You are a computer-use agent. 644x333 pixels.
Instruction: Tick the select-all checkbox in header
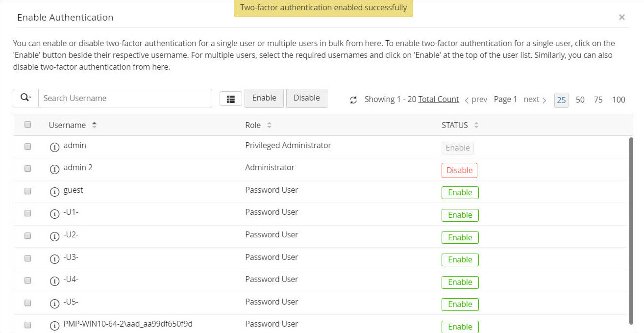click(x=28, y=125)
